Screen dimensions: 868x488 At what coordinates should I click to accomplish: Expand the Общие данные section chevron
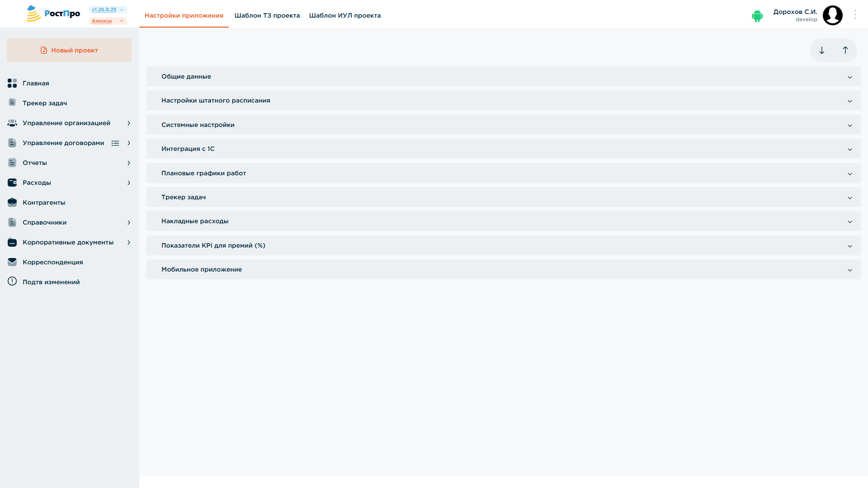850,77
